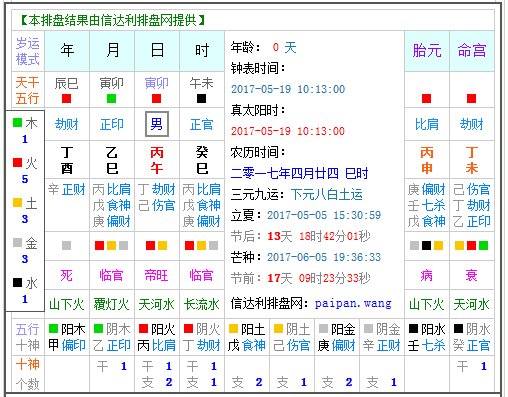Click 比肩 above the 丙申 pillar
The image size is (508, 397).
coord(427,124)
